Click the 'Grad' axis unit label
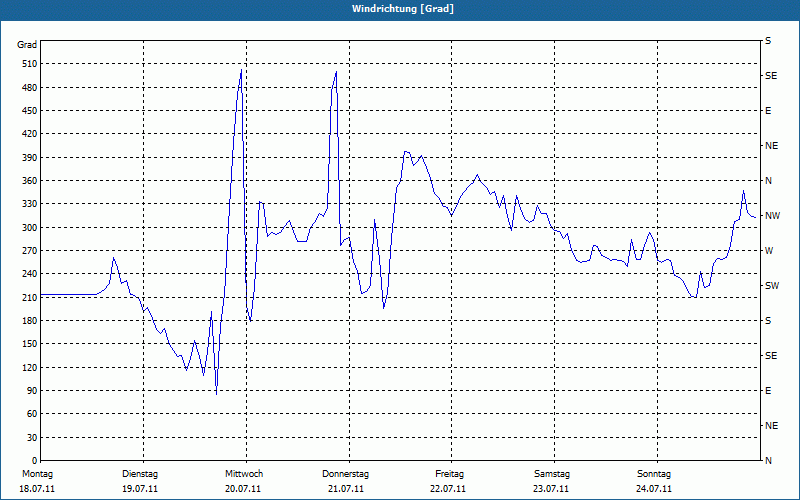The image size is (800, 500). pos(27,45)
